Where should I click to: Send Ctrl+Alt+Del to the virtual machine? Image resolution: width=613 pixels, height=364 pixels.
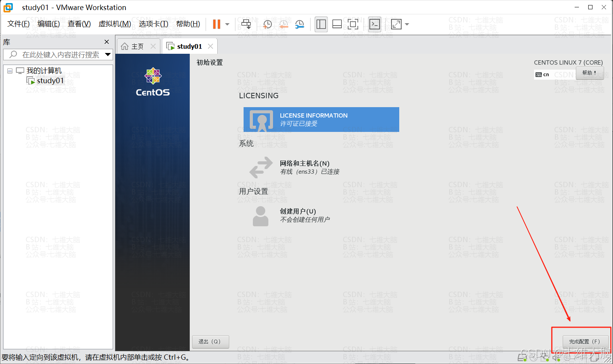coord(246,24)
